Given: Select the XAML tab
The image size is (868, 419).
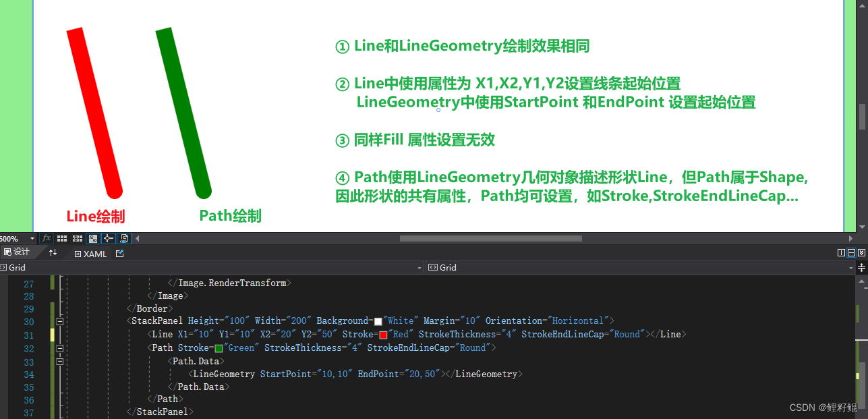Looking at the screenshot, I should coord(94,254).
